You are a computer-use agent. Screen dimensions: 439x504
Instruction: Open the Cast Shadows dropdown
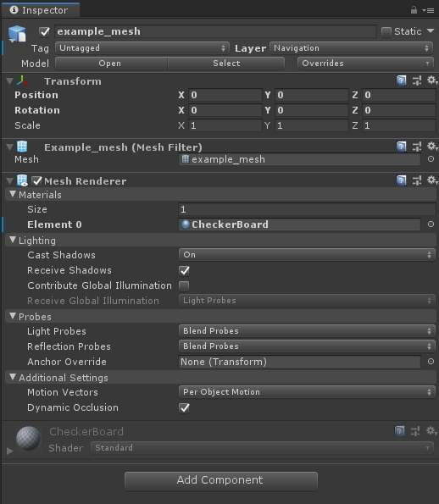click(x=307, y=255)
